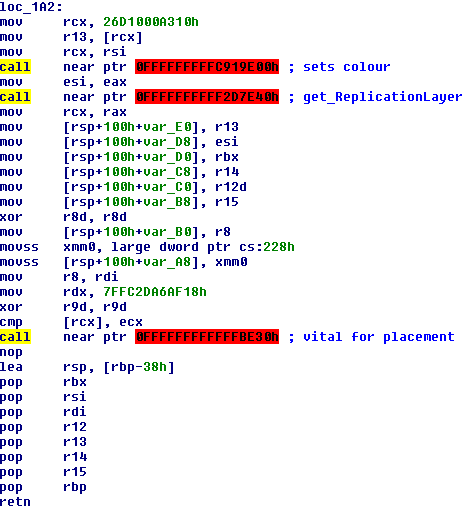Viewport: 465px width, 510px height.
Task: Select the 'mov rcx, rsi' line
Action: (x=63, y=52)
